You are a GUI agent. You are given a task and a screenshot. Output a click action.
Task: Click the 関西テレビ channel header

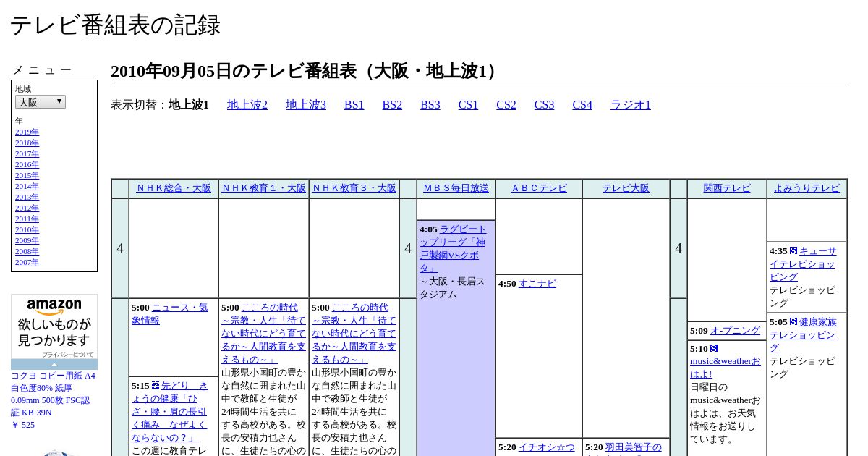[x=727, y=188]
